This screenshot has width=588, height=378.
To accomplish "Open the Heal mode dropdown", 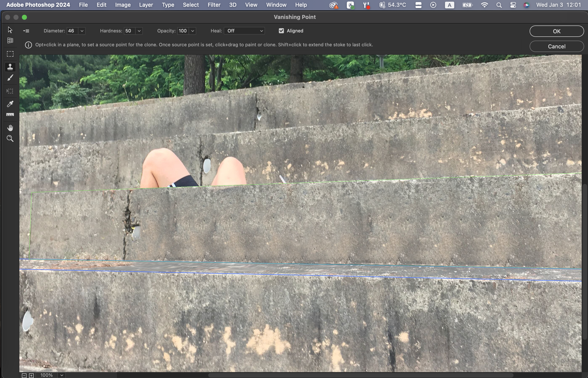I will [244, 31].
